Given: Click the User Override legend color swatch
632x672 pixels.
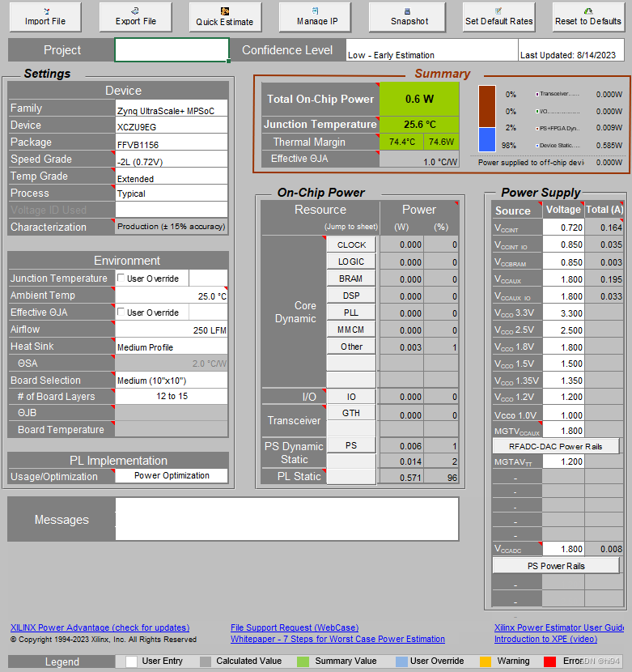Looking at the screenshot, I should [401, 661].
